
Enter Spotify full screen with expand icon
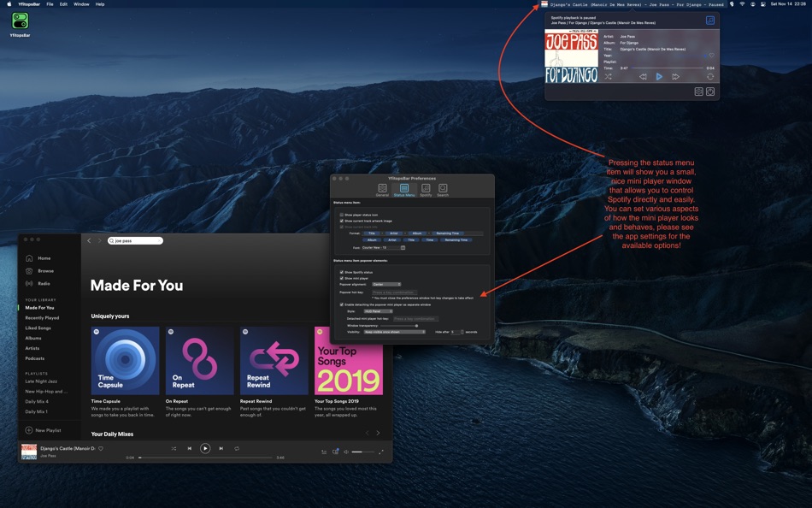[381, 452]
